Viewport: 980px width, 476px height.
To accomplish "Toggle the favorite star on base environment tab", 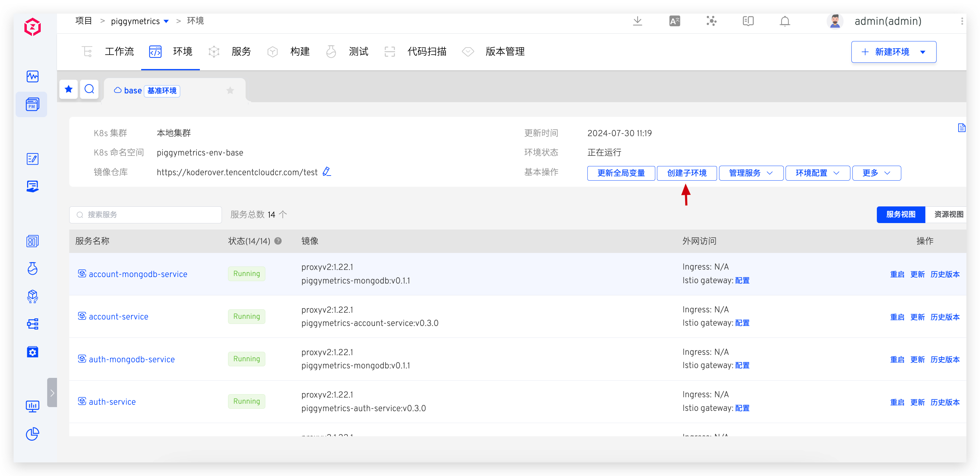I will pos(230,91).
